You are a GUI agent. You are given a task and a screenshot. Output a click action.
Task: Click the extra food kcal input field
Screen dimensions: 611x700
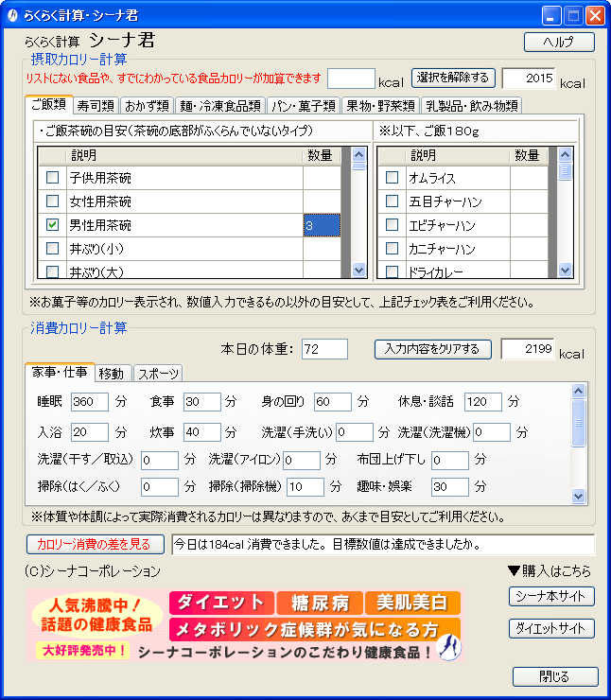[x=351, y=79]
